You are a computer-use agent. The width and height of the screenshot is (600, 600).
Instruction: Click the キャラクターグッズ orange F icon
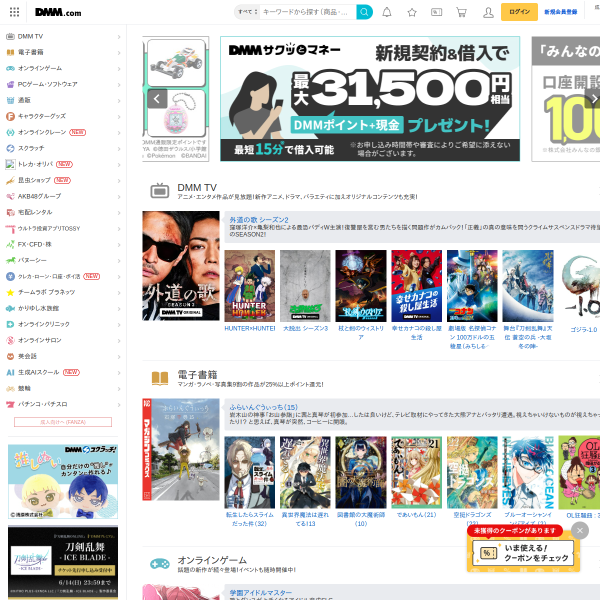10,116
